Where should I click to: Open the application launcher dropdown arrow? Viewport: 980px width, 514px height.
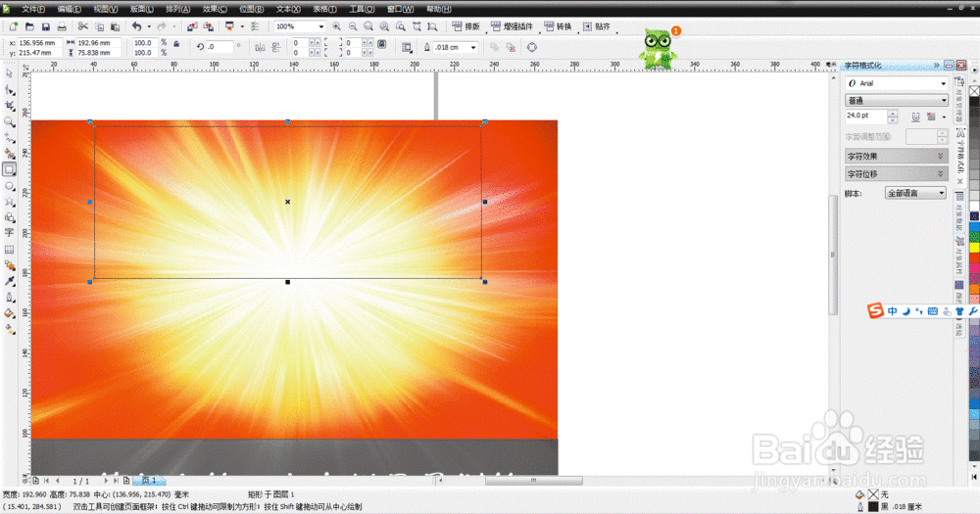point(242,26)
